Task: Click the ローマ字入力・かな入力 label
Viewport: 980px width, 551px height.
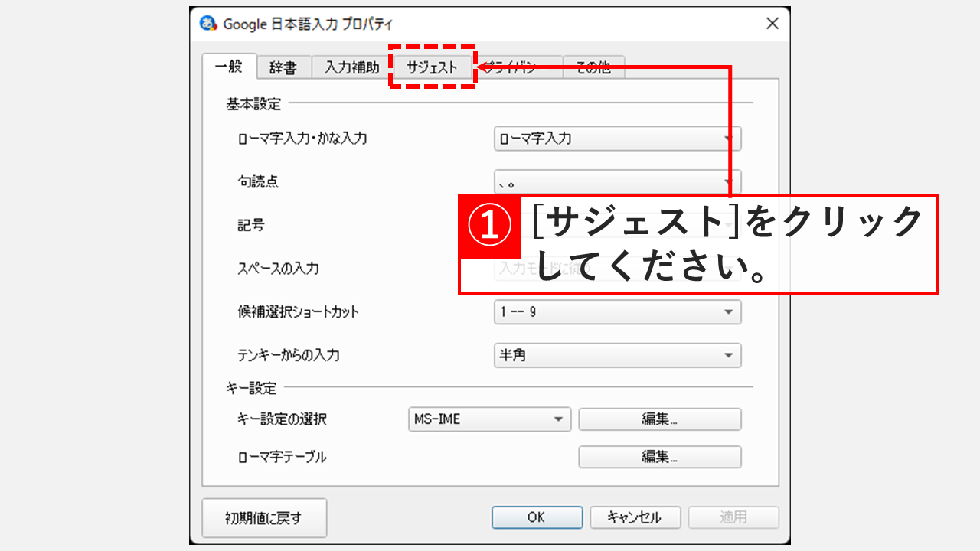Action: coord(302,139)
